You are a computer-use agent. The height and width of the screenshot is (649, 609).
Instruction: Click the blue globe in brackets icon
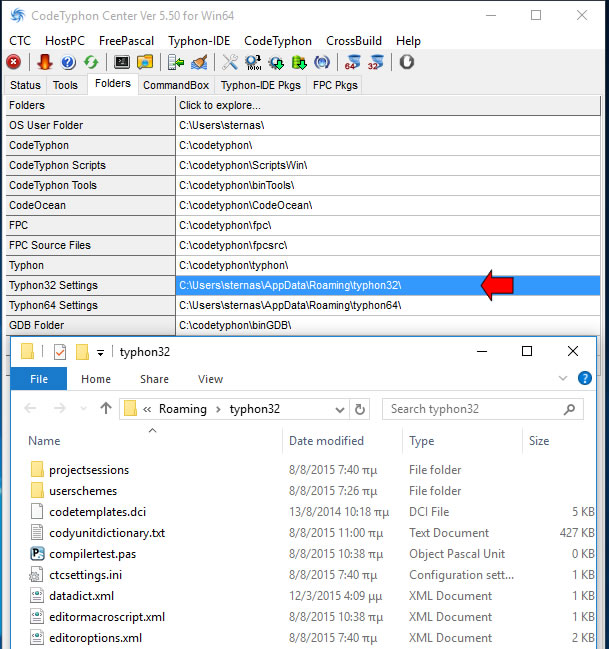(x=322, y=62)
